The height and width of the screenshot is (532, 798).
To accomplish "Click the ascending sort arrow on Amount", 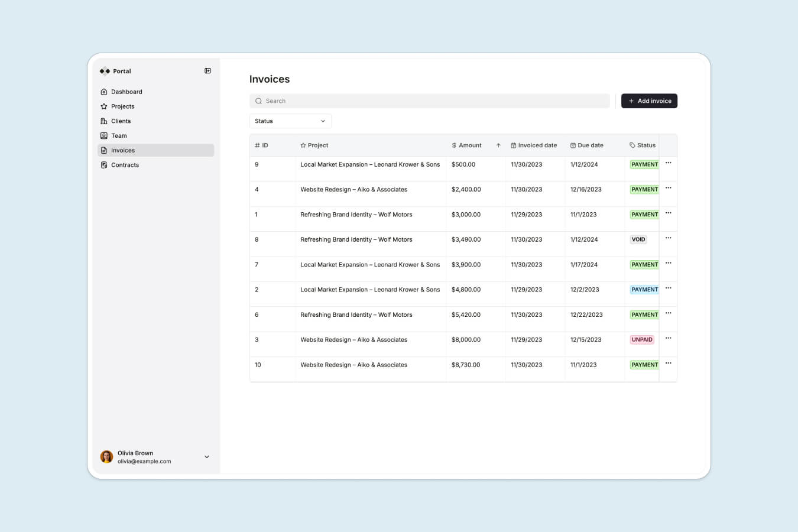I will point(498,145).
